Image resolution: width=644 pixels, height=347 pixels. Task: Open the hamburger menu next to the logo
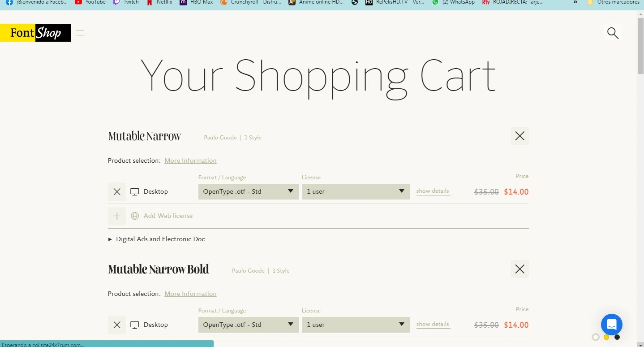(x=80, y=33)
